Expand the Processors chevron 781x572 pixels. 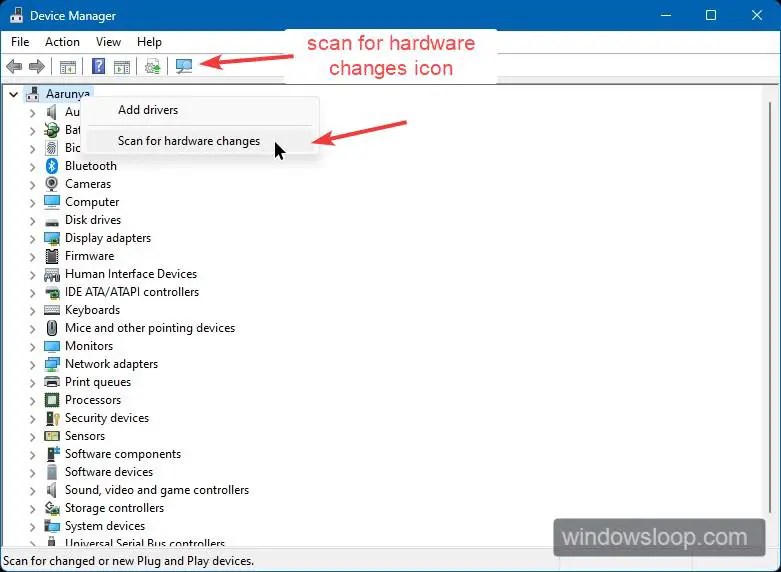click(32, 401)
